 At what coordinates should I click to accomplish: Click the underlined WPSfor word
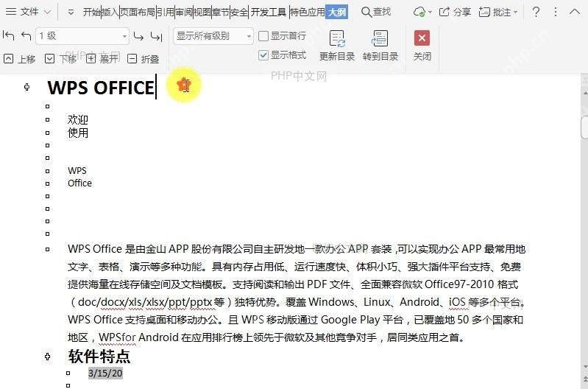pyautogui.click(x=117, y=337)
